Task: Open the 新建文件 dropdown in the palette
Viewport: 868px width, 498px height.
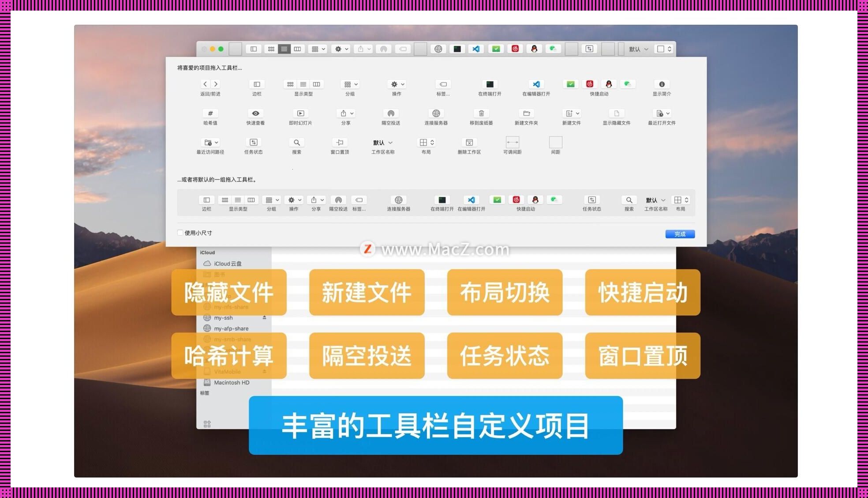Action: tap(572, 113)
